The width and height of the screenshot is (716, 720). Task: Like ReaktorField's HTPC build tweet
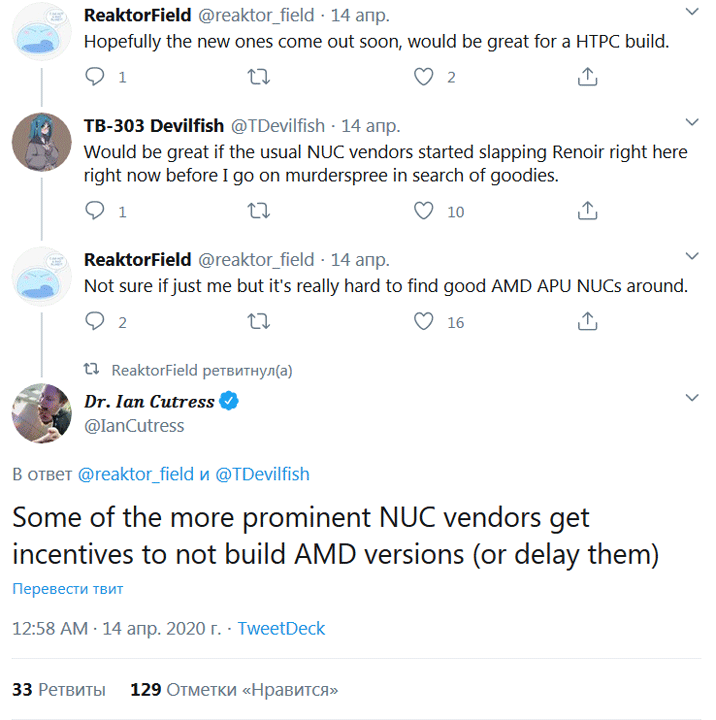(x=424, y=77)
